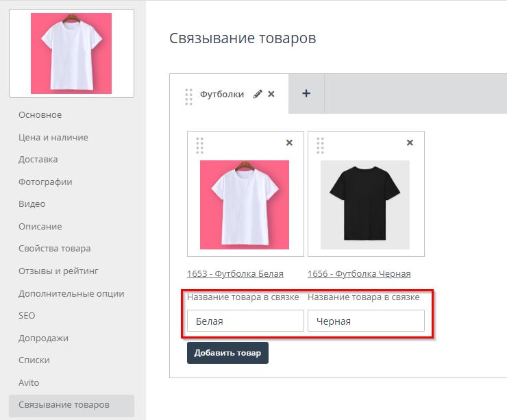Select the white t-shirt product image
Image resolution: width=507 pixels, height=420 pixels.
[245, 205]
